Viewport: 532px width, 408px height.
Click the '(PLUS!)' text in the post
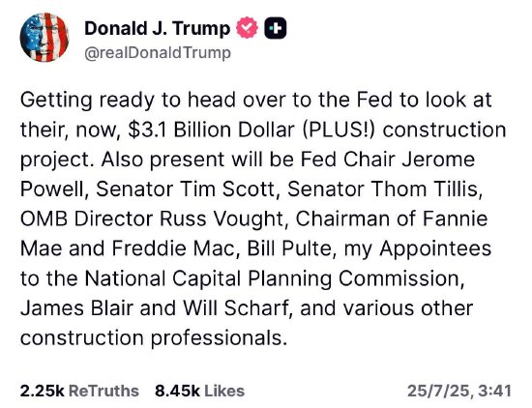[338, 130]
